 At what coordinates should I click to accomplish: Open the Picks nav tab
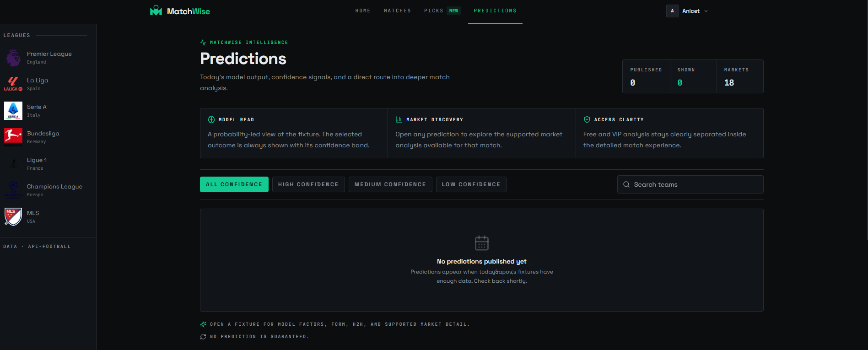(433, 11)
